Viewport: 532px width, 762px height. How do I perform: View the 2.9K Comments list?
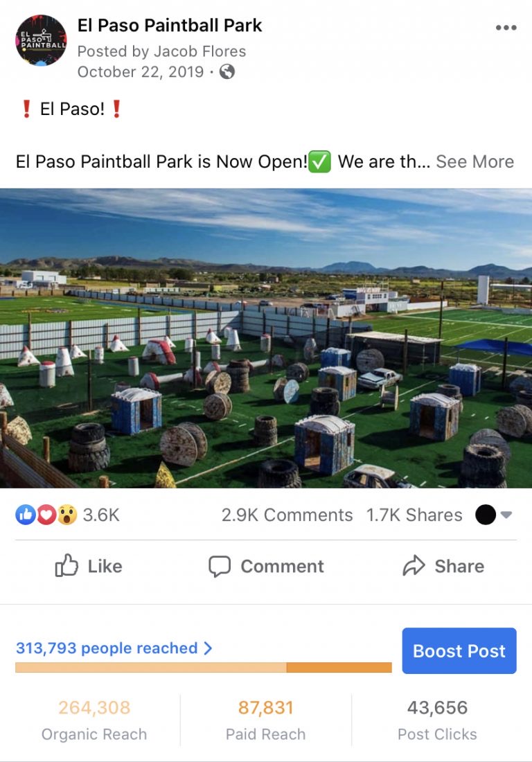coord(287,515)
